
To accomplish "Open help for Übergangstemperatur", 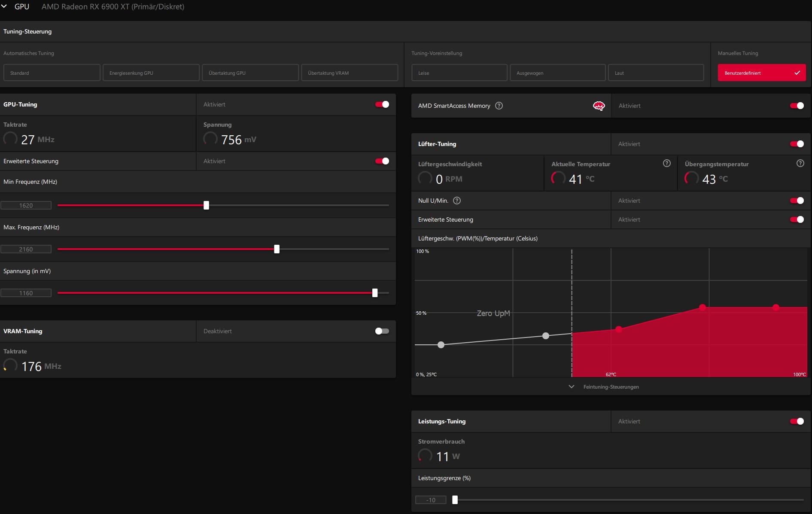I will (800, 163).
